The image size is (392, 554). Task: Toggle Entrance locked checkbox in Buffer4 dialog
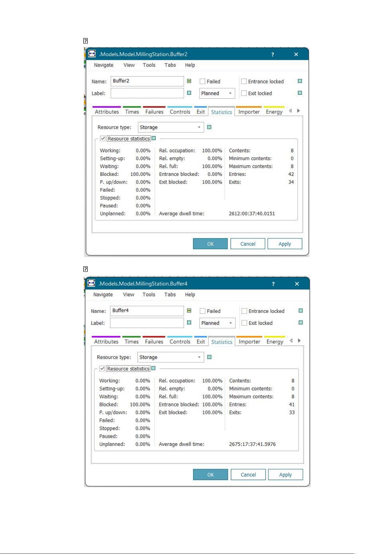[244, 311]
